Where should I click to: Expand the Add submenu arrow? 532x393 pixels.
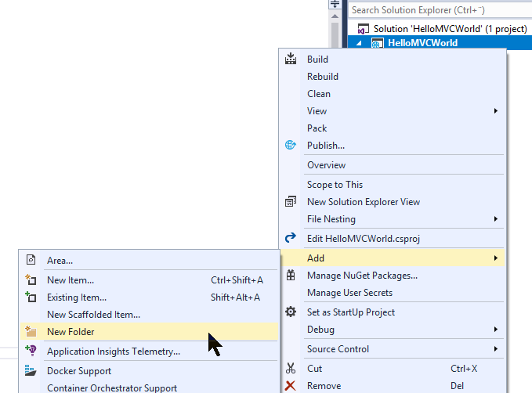click(496, 258)
